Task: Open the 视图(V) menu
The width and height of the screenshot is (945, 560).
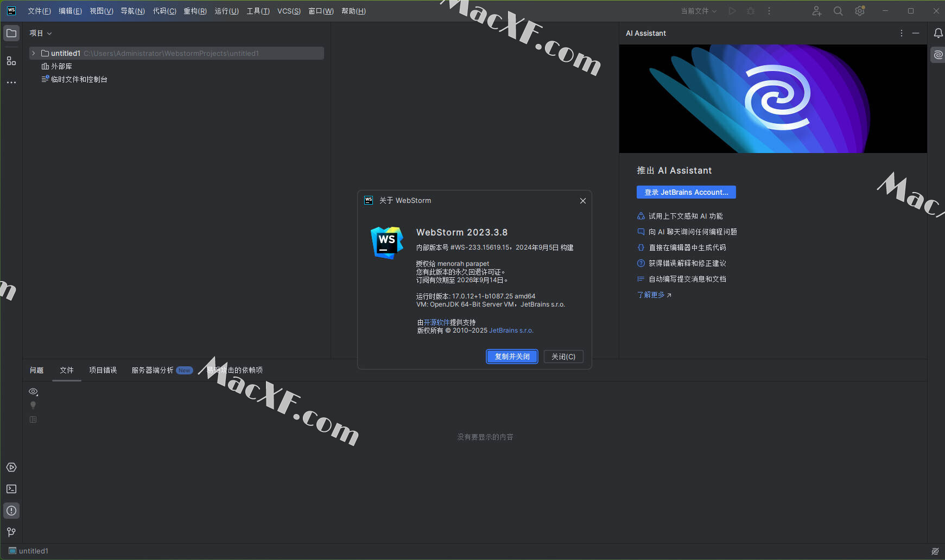Action: [x=102, y=11]
